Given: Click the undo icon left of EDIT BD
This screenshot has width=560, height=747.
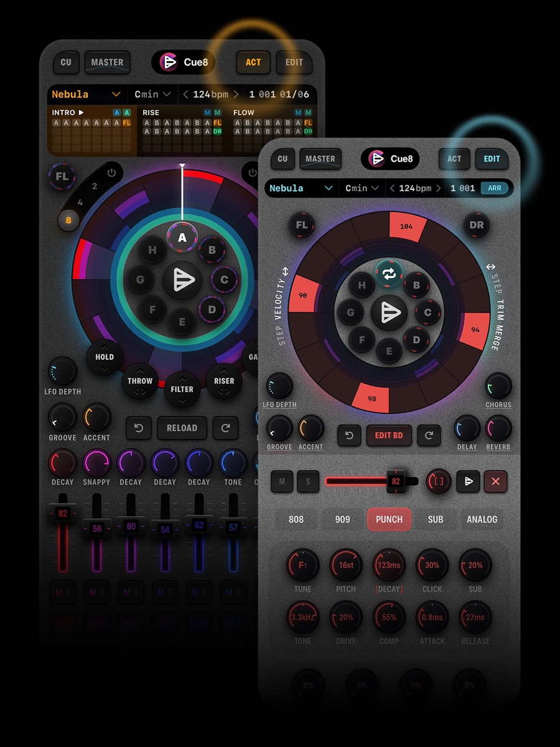Looking at the screenshot, I should point(349,436).
